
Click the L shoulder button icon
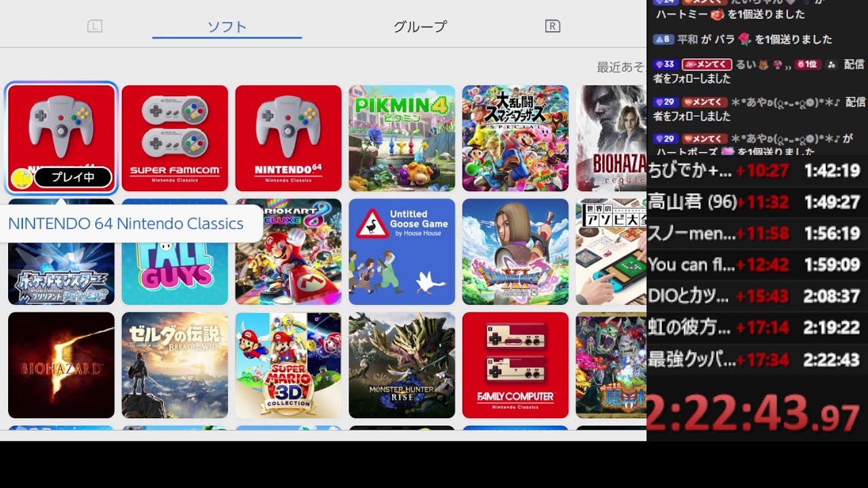(x=95, y=26)
